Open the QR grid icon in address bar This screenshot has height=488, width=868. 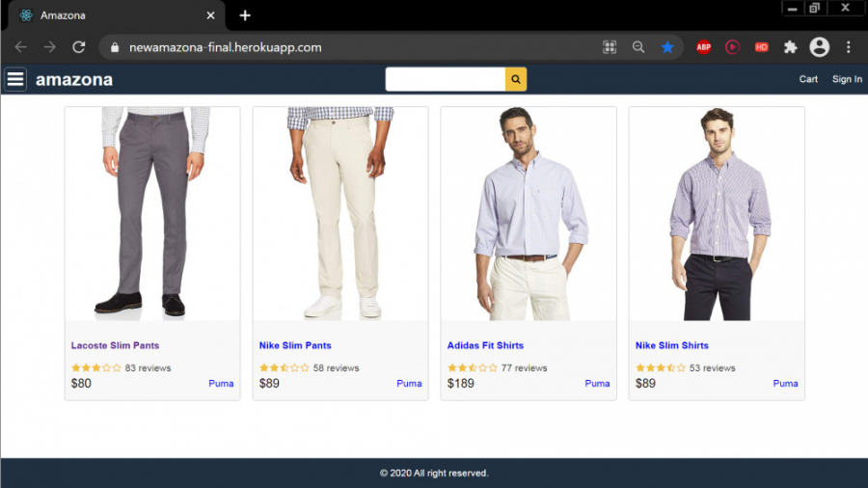pyautogui.click(x=610, y=47)
